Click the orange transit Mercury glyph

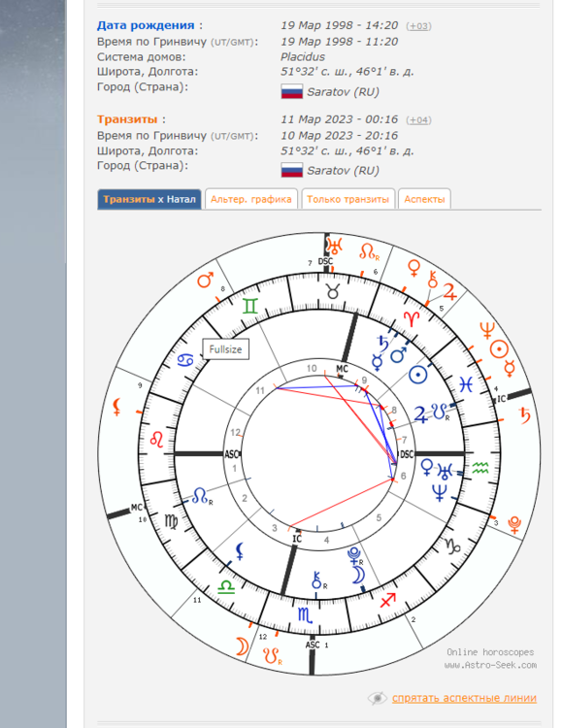510,368
